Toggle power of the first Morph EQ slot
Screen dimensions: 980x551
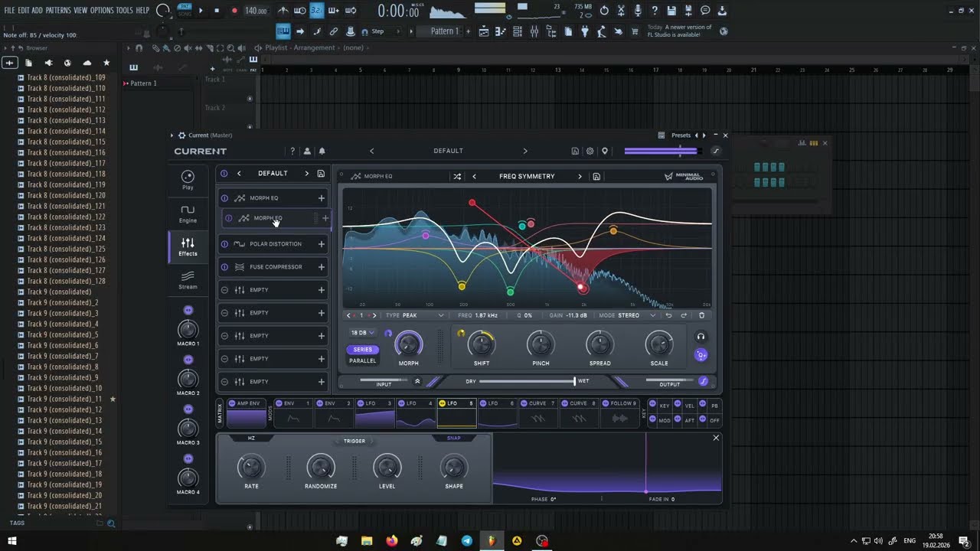click(x=224, y=198)
